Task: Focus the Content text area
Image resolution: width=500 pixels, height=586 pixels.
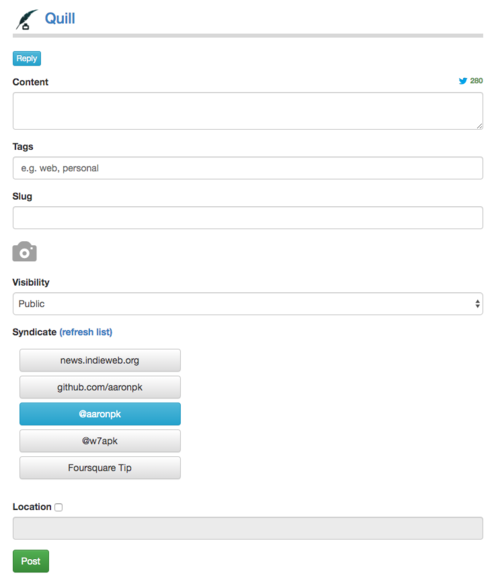Action: [x=248, y=111]
